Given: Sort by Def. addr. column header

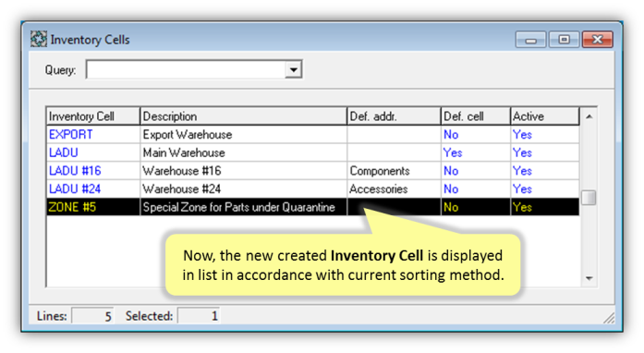Looking at the screenshot, I should (x=394, y=116).
